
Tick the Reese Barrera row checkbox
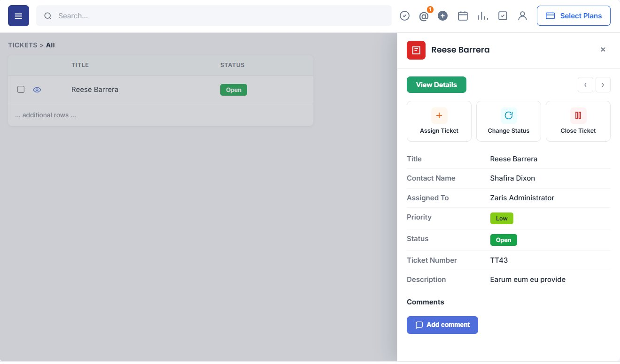pyautogui.click(x=21, y=90)
